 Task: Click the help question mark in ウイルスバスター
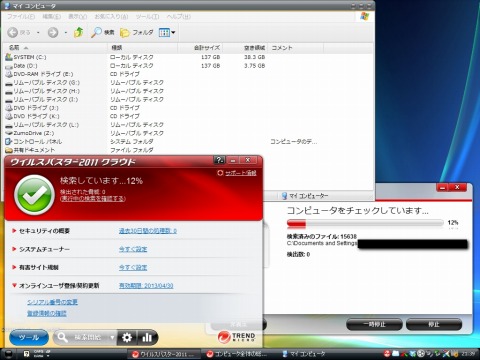click(219, 160)
